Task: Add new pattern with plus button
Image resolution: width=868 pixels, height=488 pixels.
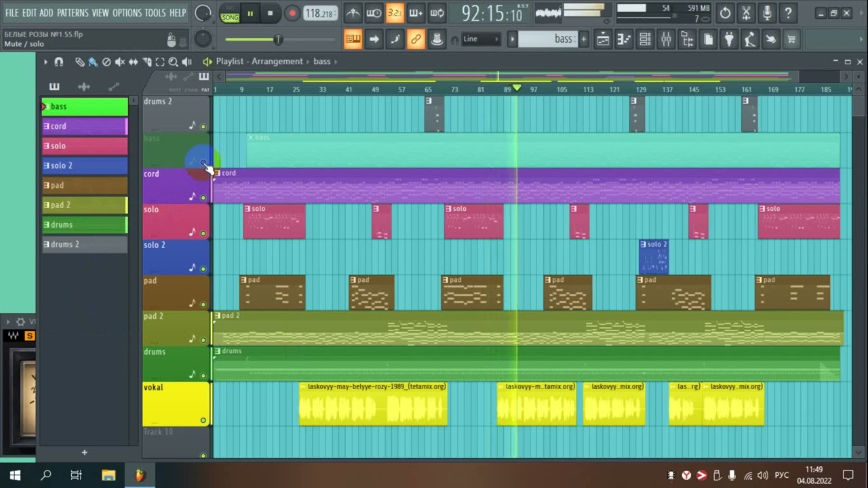Action: 583,39
